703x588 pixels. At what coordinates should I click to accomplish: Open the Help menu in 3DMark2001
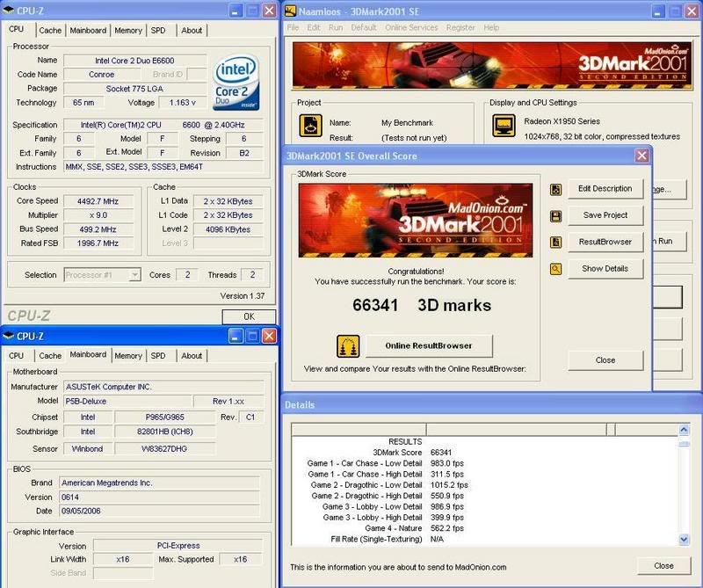coord(491,27)
